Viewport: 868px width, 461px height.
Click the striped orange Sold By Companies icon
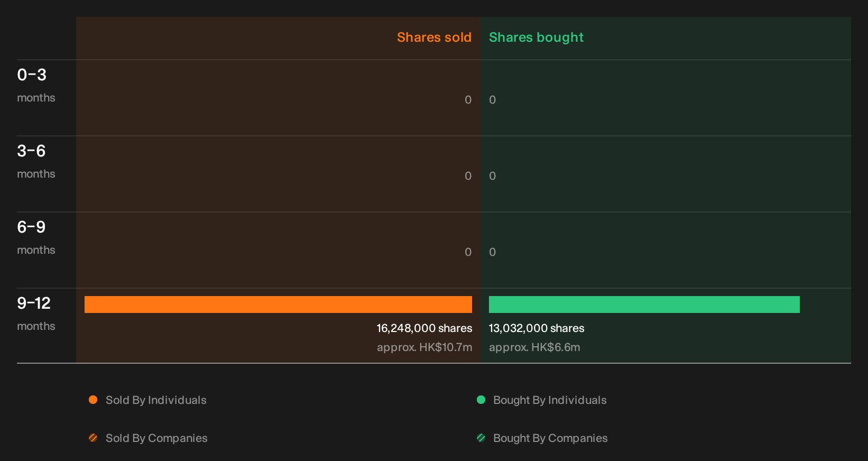pos(93,438)
